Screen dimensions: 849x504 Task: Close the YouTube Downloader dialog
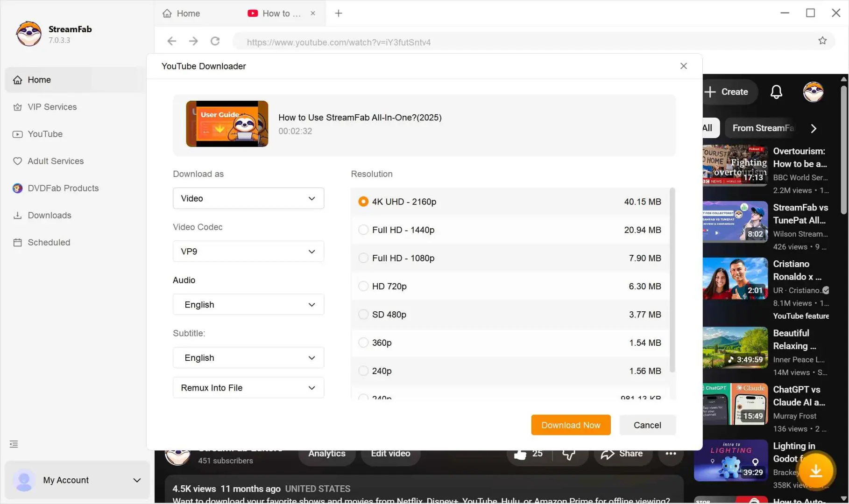pos(684,66)
